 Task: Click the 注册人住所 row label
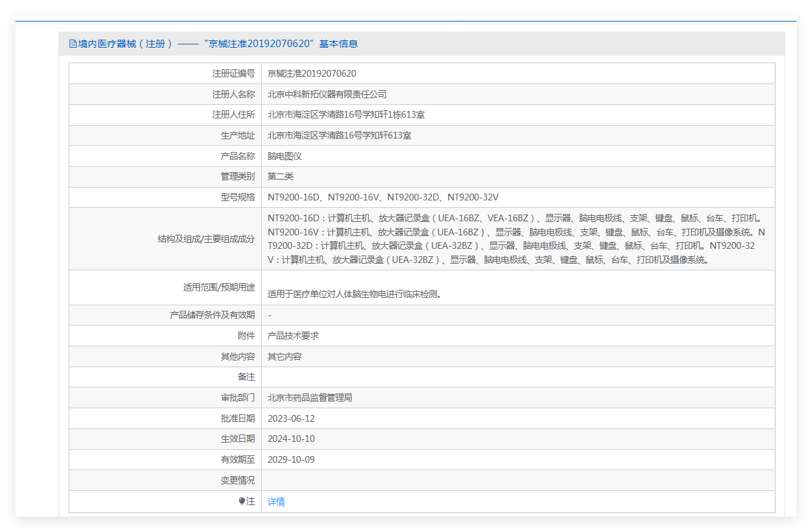[x=233, y=115]
